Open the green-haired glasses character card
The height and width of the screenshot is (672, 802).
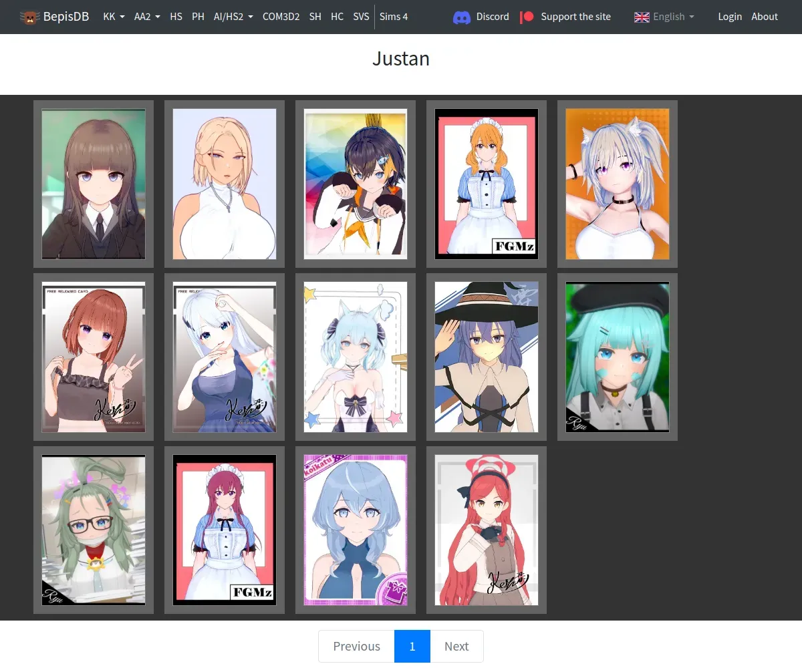pyautogui.click(x=94, y=530)
